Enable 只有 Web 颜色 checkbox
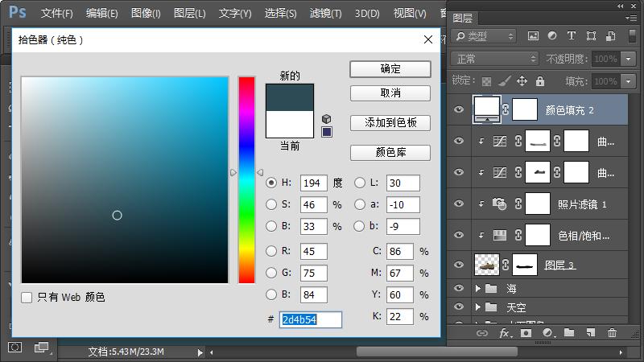The image size is (644, 362). click(x=27, y=297)
